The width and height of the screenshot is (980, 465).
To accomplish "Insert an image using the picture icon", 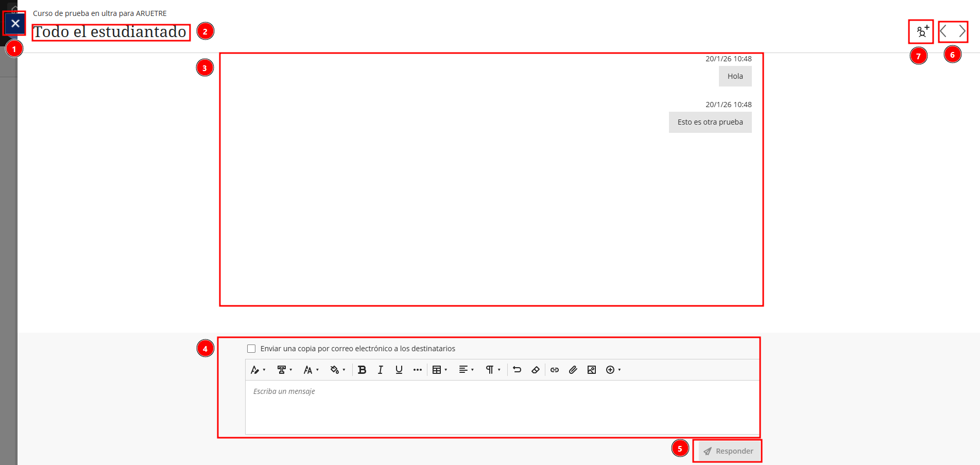I will (x=591, y=370).
